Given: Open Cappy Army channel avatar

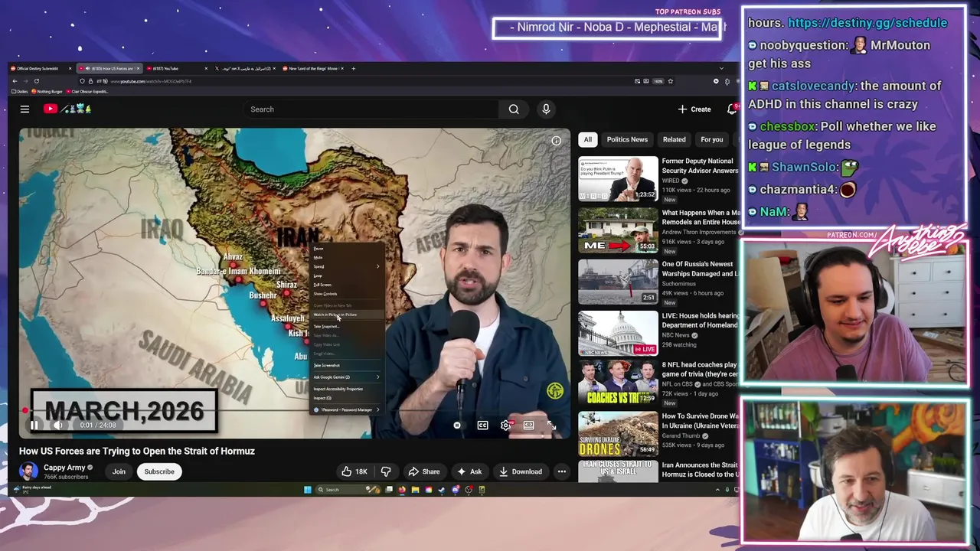Looking at the screenshot, I should 29,471.
